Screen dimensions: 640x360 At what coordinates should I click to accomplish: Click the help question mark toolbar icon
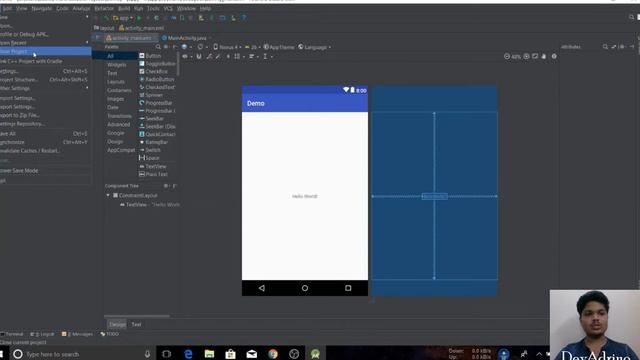point(244,18)
